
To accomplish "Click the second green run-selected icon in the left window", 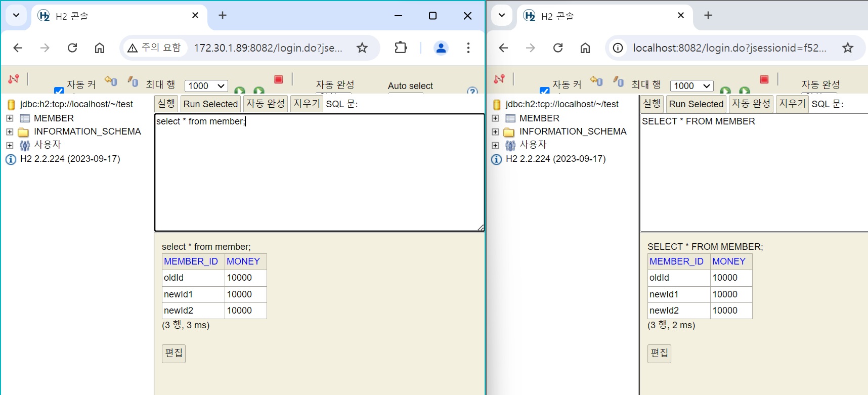I will [x=259, y=90].
